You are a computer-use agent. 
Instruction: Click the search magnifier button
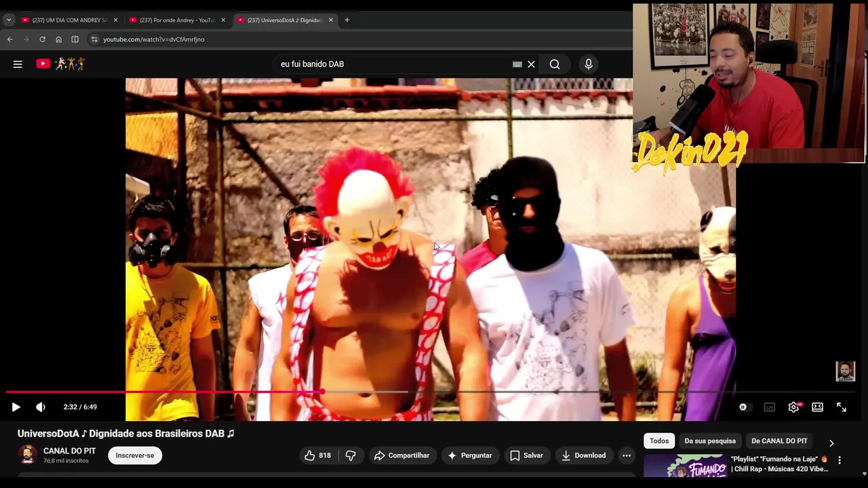coord(555,64)
